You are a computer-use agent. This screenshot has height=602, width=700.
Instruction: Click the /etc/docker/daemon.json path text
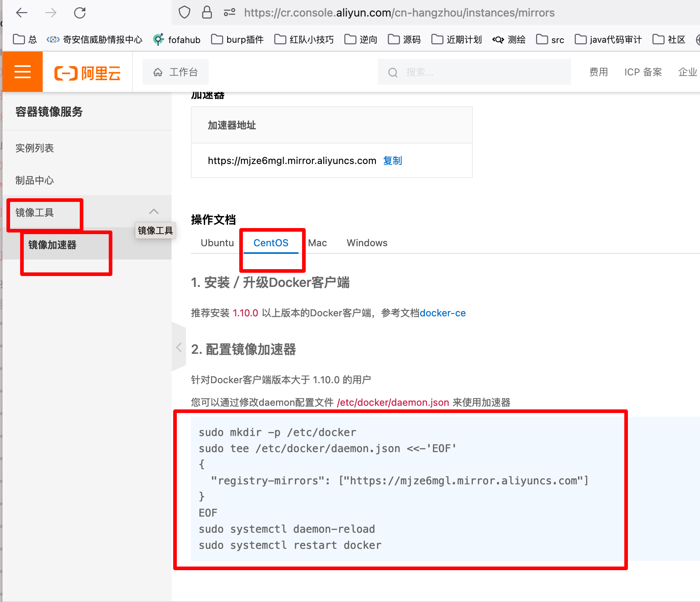393,403
